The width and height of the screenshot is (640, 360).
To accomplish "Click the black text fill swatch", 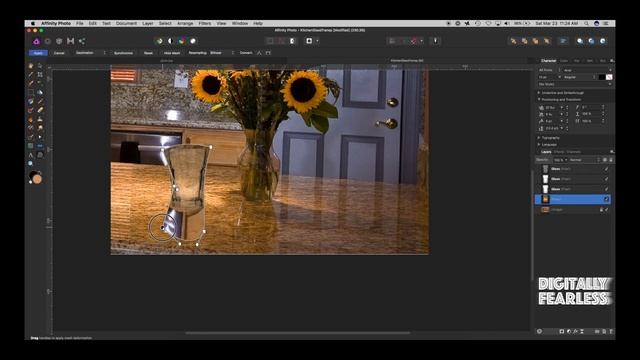I will pyautogui.click(x=602, y=77).
